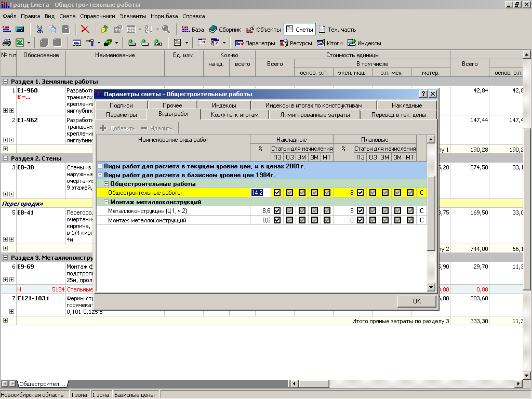The height and width of the screenshot is (399, 532).
Task: Open the Файл menu
Action: click(9, 16)
